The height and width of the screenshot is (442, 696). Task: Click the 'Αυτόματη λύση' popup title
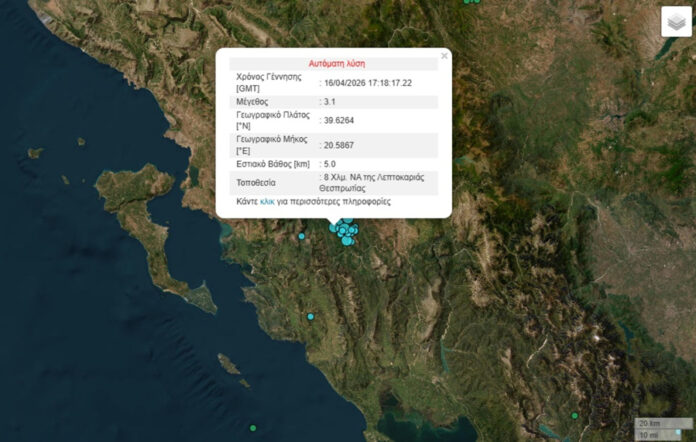334,63
